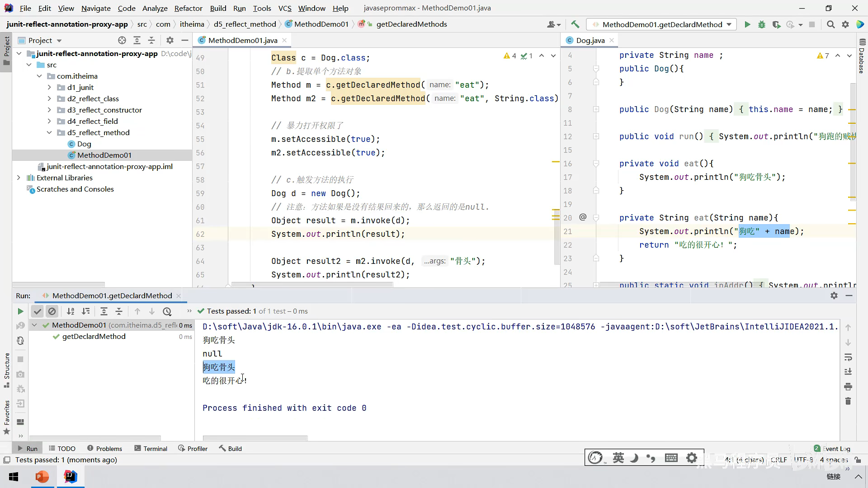868x488 pixels.
Task: Click soft-wrap icon in console
Action: [848, 357]
